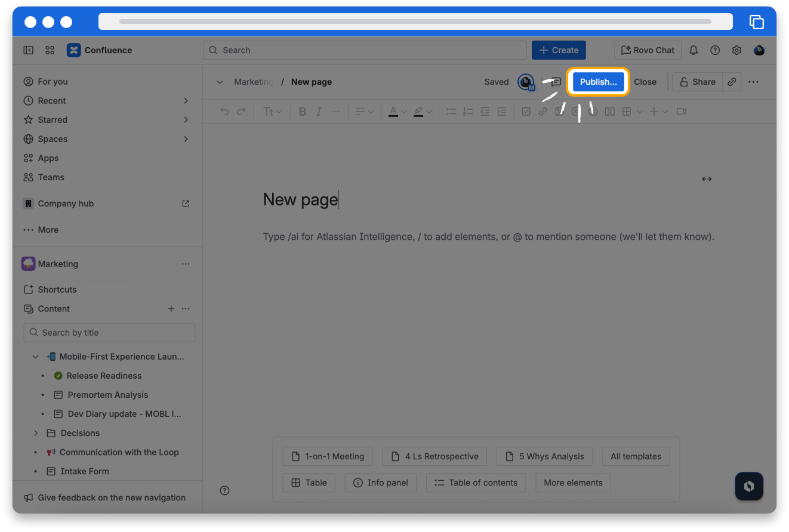This screenshot has height=532, width=789.
Task: Copy the page link icon
Action: coord(732,82)
